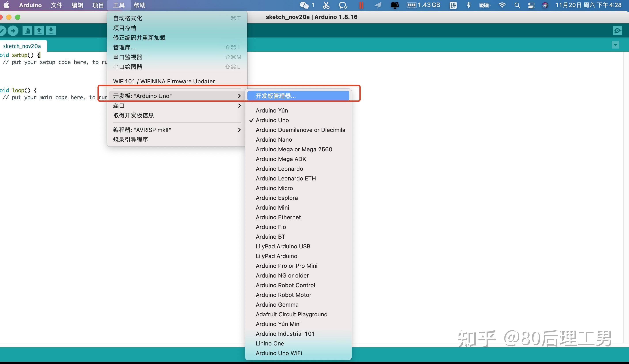This screenshot has width=629, height=364.
Task: Click the Open sketch toolbar icon
Action: pos(39,31)
